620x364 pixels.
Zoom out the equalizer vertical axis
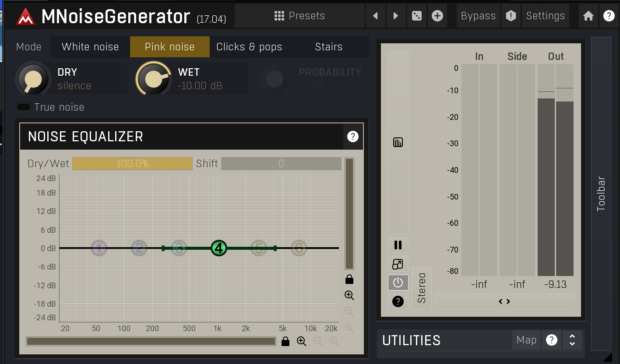(x=349, y=311)
